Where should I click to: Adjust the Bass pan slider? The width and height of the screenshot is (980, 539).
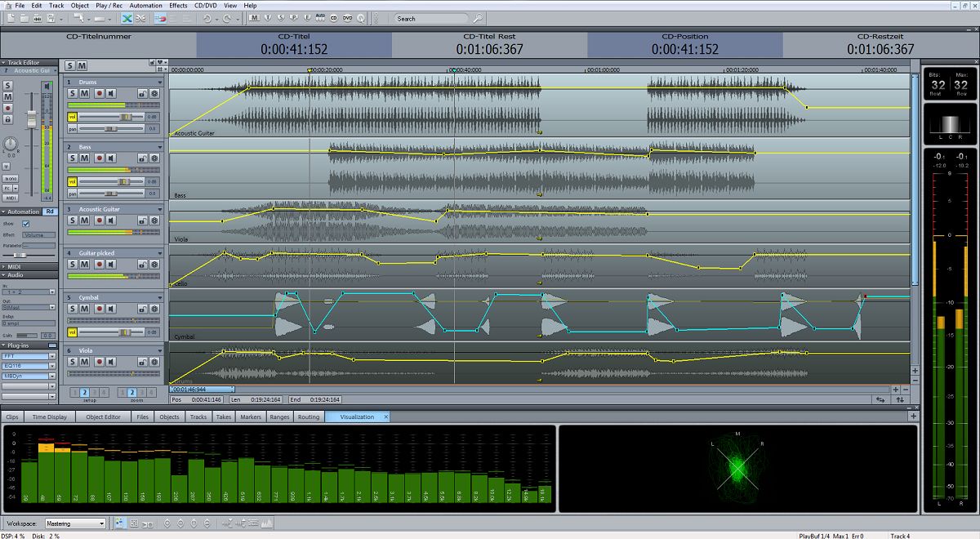112,194
